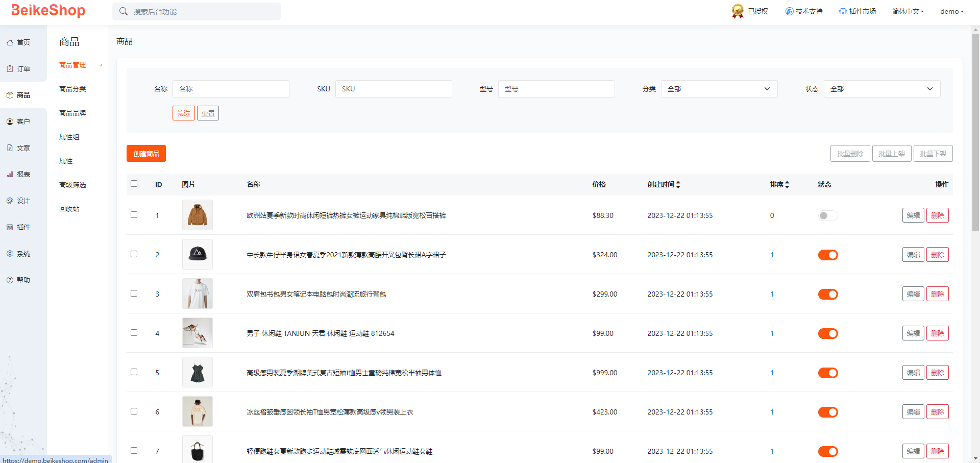Click the Home house icon in sidebar
980x463 pixels.
click(x=10, y=43)
